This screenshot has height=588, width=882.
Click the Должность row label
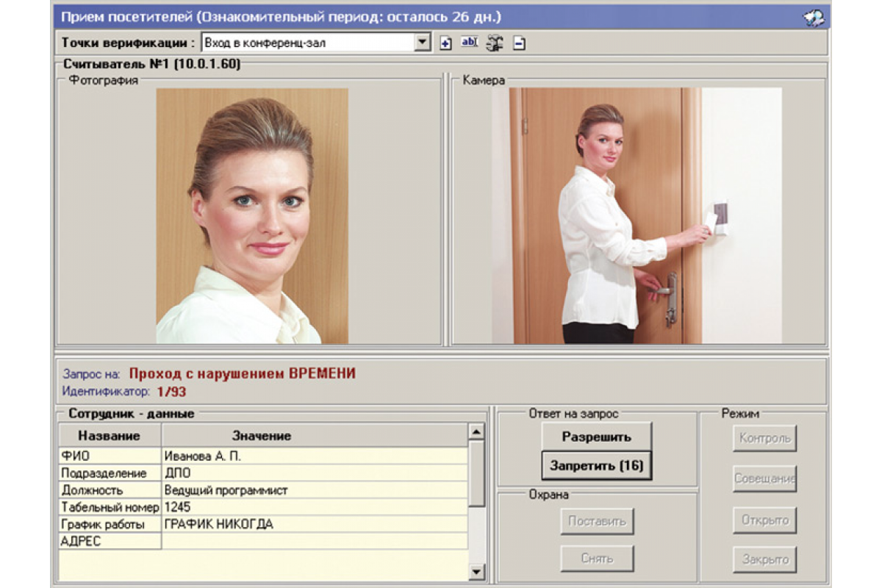pyautogui.click(x=110, y=490)
